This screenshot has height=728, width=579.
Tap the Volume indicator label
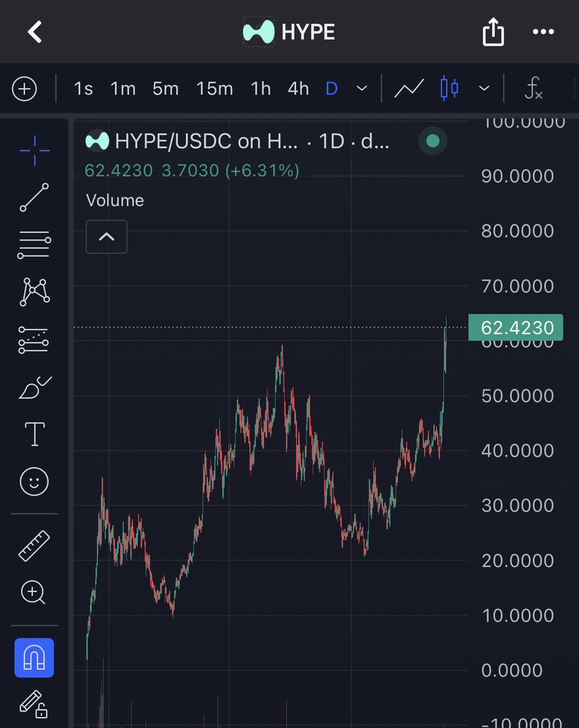click(115, 200)
